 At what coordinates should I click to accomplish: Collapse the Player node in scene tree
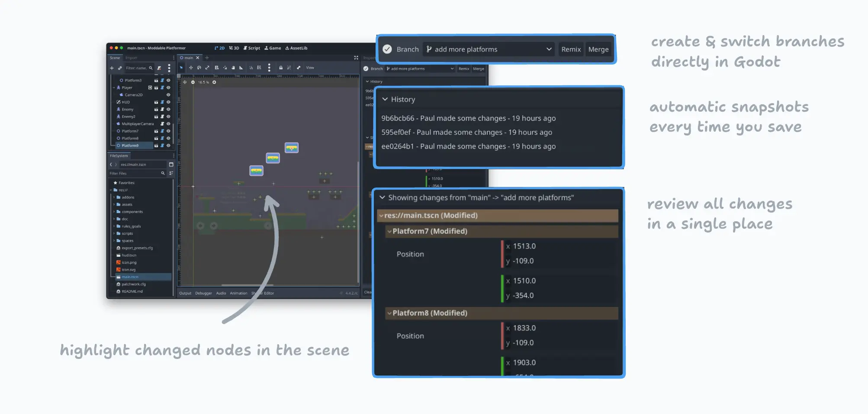(114, 88)
